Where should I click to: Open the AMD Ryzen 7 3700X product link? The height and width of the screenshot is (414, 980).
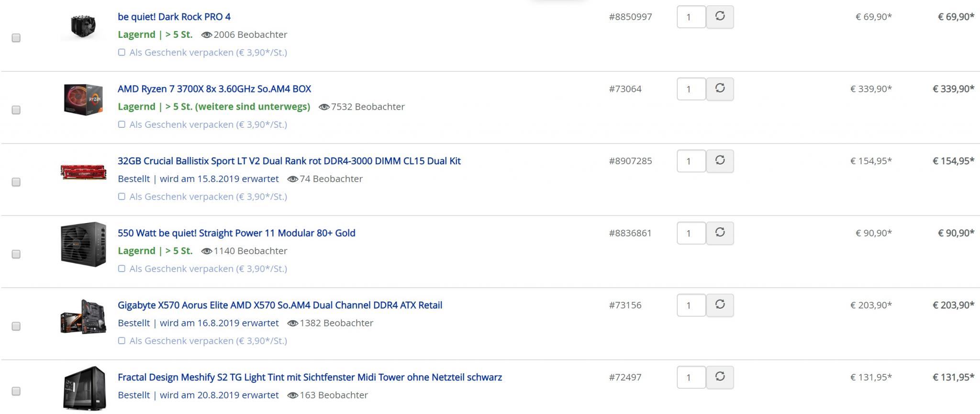click(x=214, y=89)
